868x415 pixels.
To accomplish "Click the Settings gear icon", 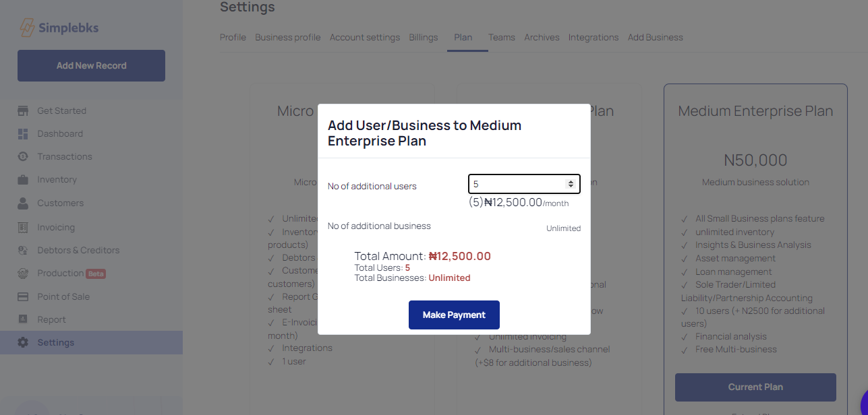I will [23, 342].
